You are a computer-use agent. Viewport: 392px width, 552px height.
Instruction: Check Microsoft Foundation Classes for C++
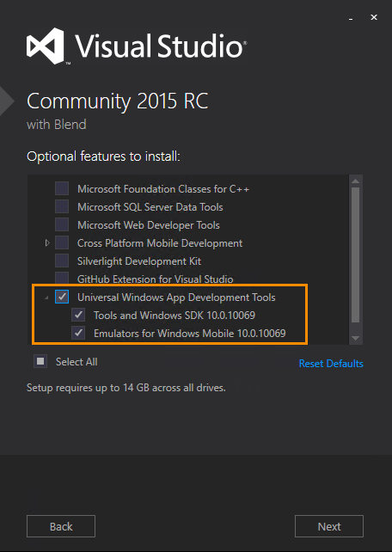(x=62, y=188)
